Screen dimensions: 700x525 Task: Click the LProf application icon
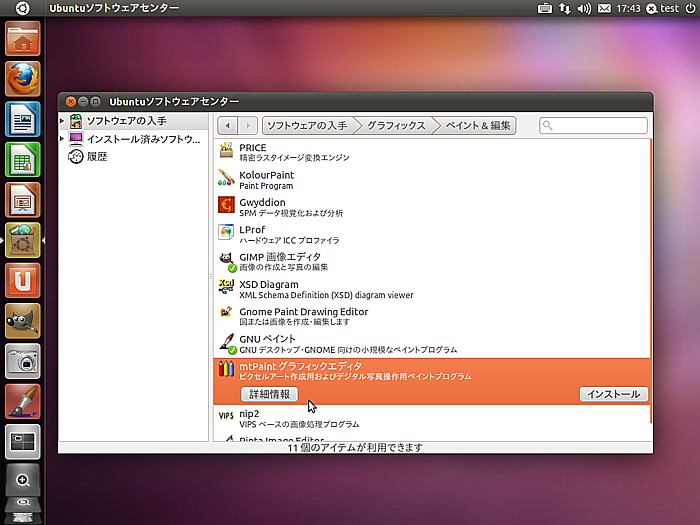[226, 233]
